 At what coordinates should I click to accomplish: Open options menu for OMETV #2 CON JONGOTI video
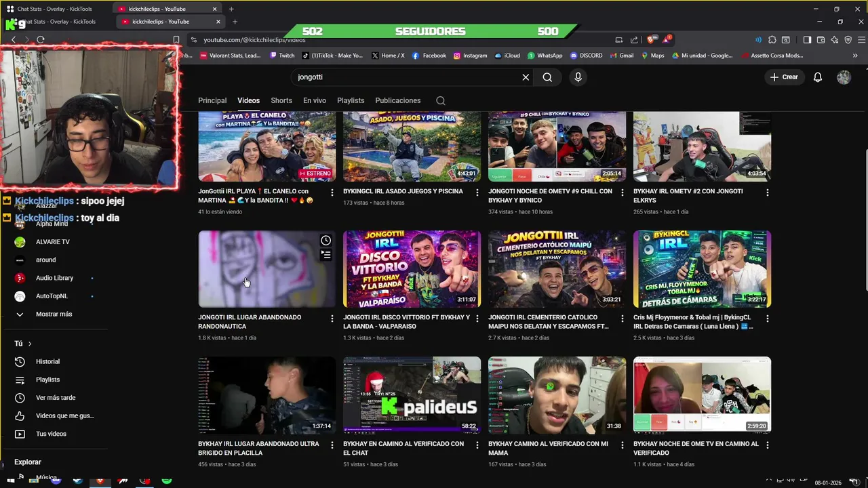click(767, 192)
